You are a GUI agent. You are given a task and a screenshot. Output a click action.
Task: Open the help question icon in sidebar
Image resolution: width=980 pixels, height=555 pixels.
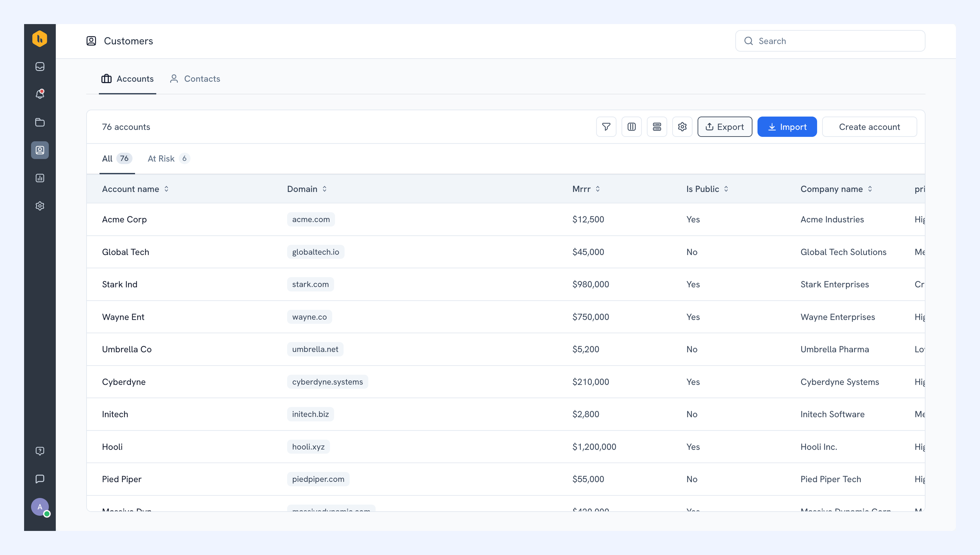click(40, 451)
